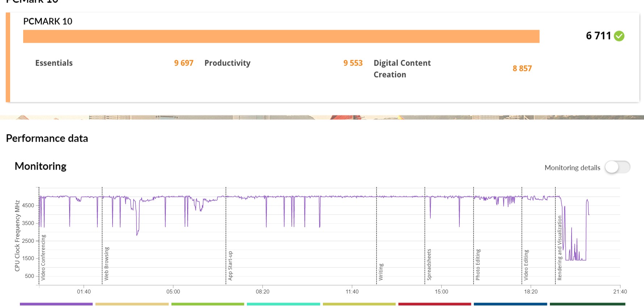Image resolution: width=644 pixels, height=308 pixels.
Task: Click the App Start-up marker label
Action: (230, 265)
